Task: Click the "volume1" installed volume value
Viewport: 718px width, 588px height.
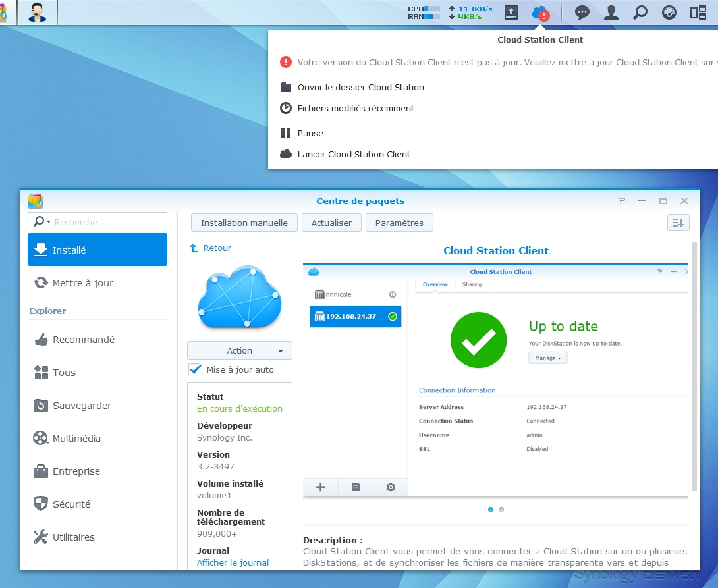Action: click(214, 496)
